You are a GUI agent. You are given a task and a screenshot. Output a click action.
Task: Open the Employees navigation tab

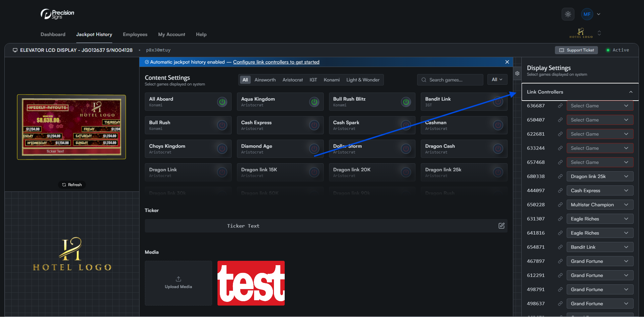pos(135,34)
